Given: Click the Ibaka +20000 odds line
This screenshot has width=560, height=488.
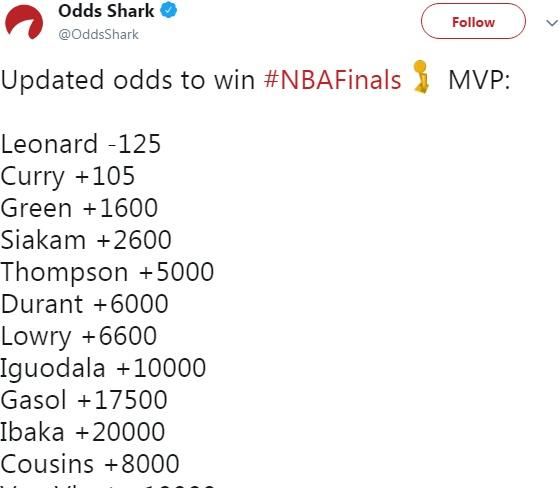Looking at the screenshot, I should coord(82,431).
